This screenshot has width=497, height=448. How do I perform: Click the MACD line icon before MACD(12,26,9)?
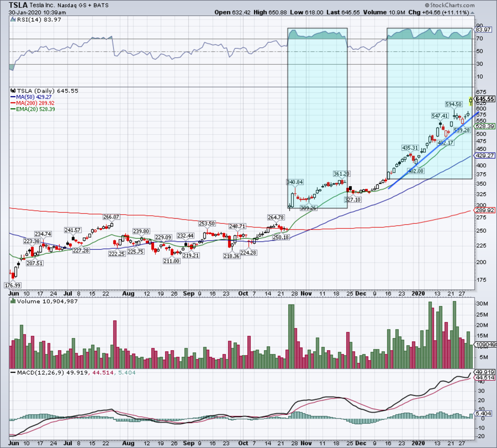(12, 373)
